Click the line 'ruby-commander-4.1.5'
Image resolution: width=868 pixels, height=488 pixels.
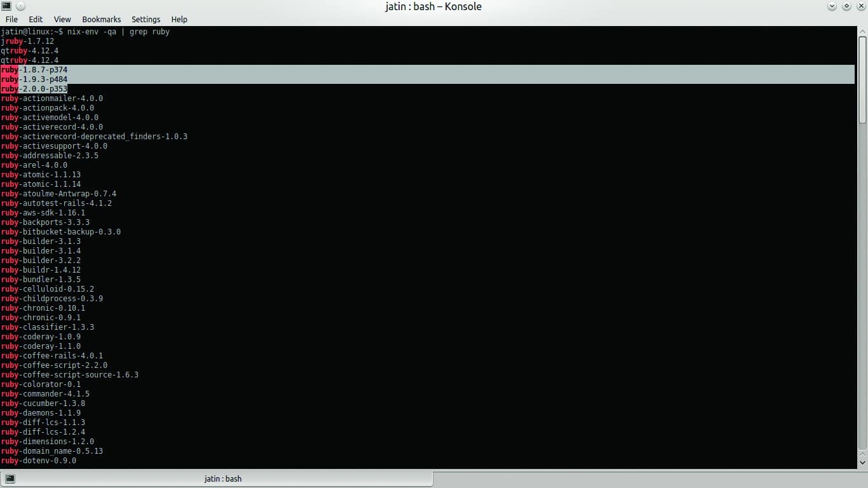(45, 394)
